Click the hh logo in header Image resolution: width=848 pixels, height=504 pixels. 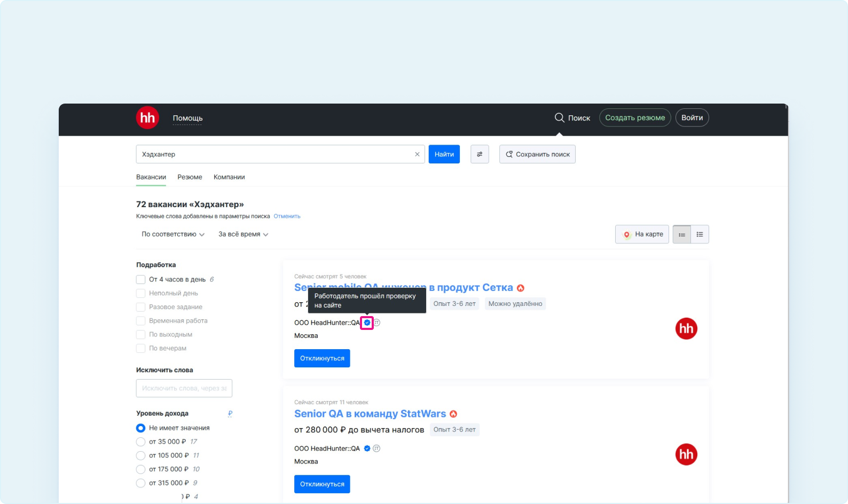147,117
